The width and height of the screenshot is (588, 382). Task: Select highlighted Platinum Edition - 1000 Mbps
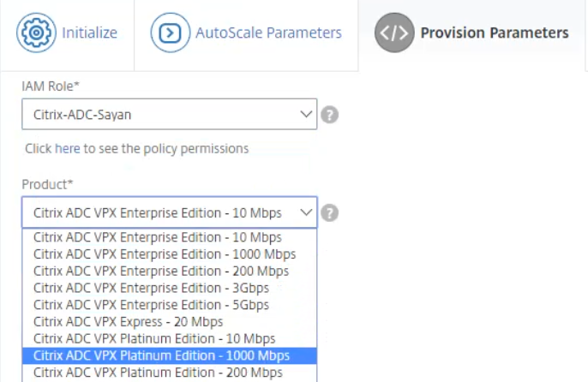(x=161, y=355)
